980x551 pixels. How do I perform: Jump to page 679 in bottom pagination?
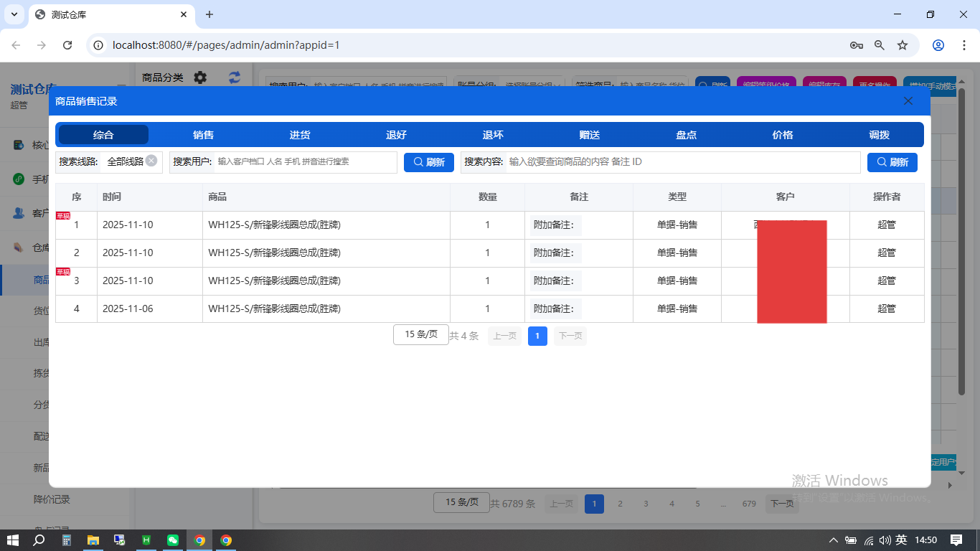coord(748,503)
